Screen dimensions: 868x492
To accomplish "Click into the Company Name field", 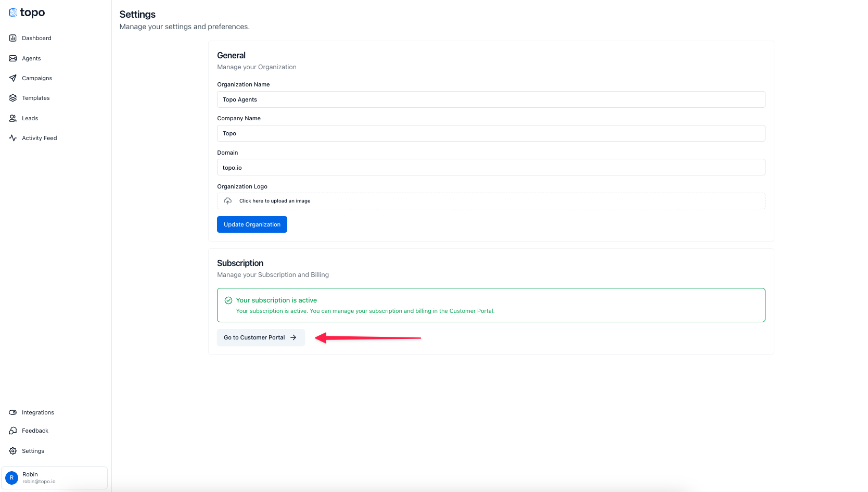I will [x=491, y=133].
